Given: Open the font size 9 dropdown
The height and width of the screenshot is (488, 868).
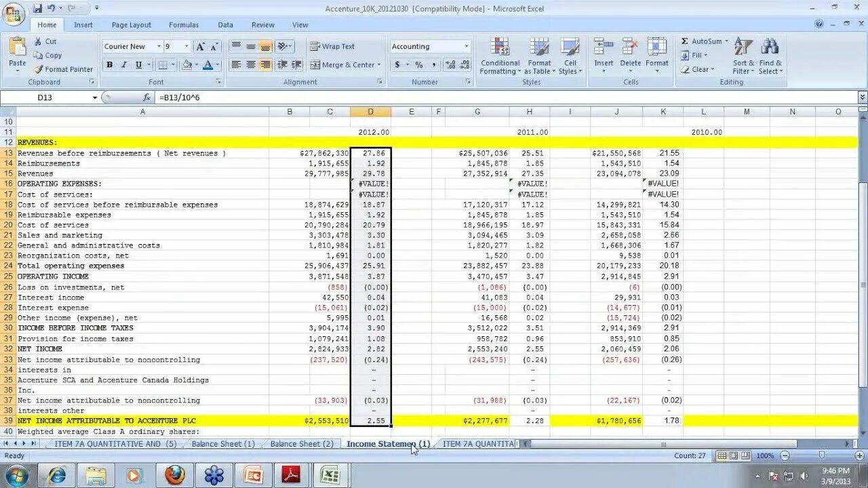Looking at the screenshot, I should [187, 47].
